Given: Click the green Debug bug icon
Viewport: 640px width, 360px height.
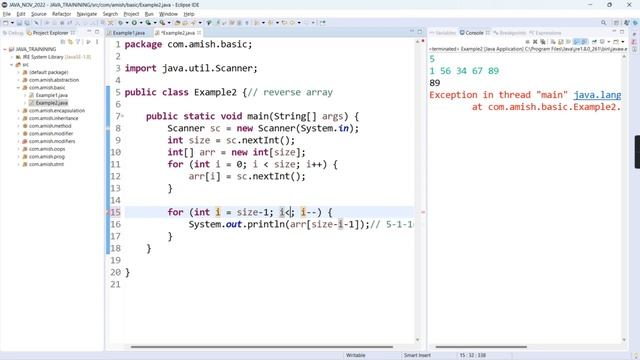Looking at the screenshot, I should (120, 23).
